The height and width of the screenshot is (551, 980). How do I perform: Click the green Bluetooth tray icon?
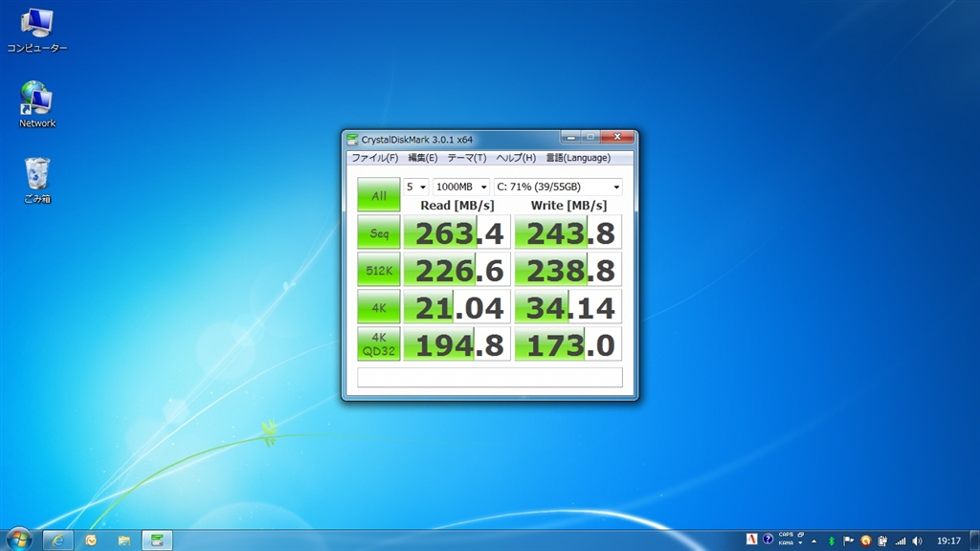[832, 540]
